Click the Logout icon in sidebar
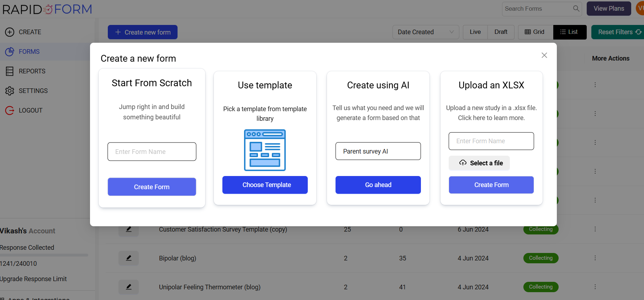The height and width of the screenshot is (300, 644). coord(10,110)
